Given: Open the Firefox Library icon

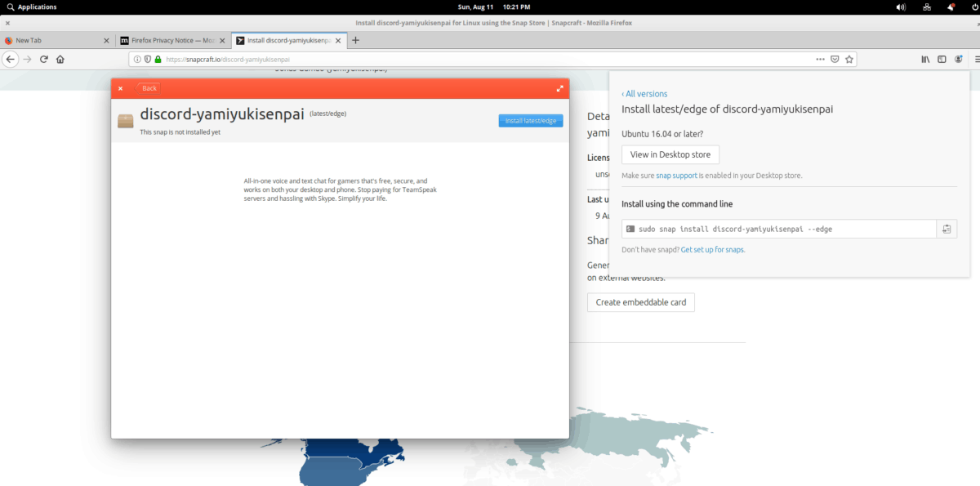Looking at the screenshot, I should point(924,59).
